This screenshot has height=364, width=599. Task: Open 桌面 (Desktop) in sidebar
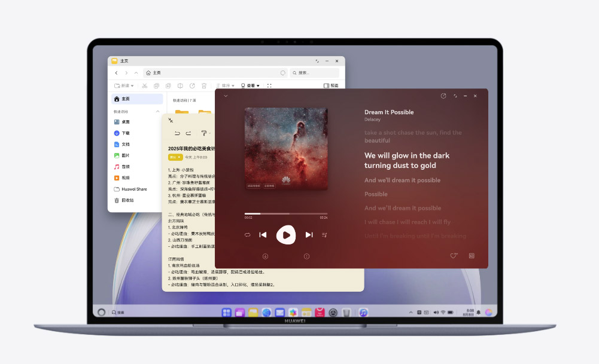122,122
